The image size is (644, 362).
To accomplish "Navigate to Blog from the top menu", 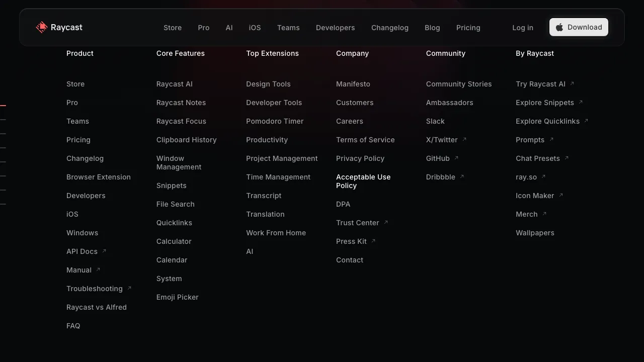I will [x=432, y=28].
